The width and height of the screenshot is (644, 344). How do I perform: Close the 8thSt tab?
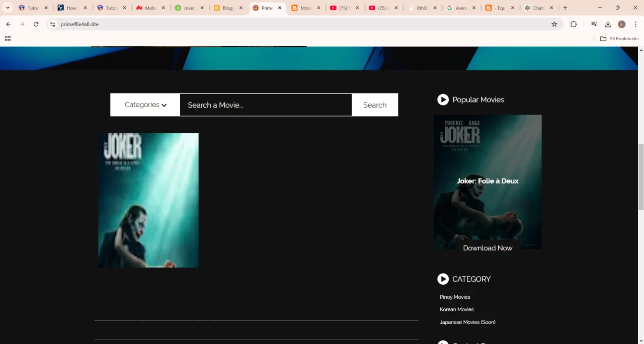435,8
